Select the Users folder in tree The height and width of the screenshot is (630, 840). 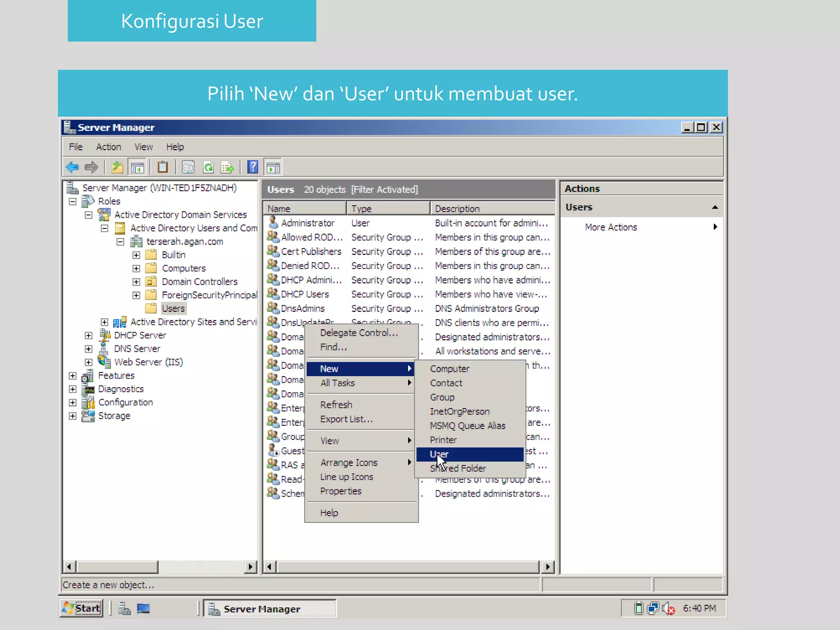point(173,308)
